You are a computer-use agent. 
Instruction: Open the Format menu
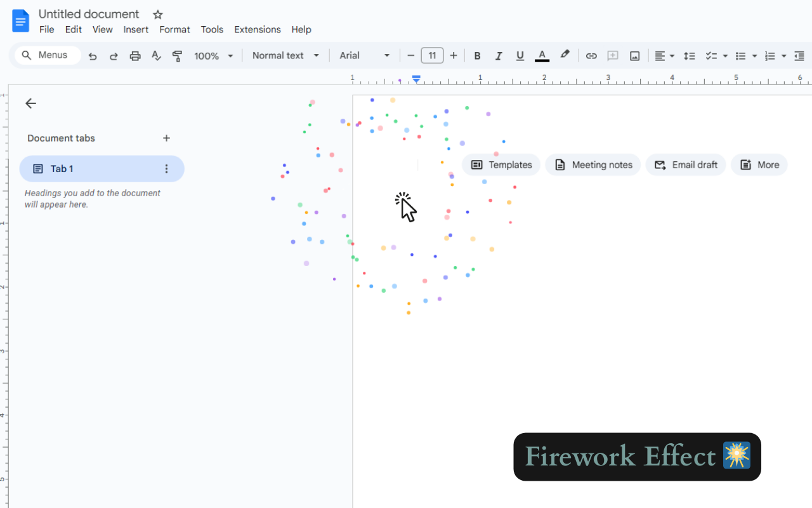174,29
